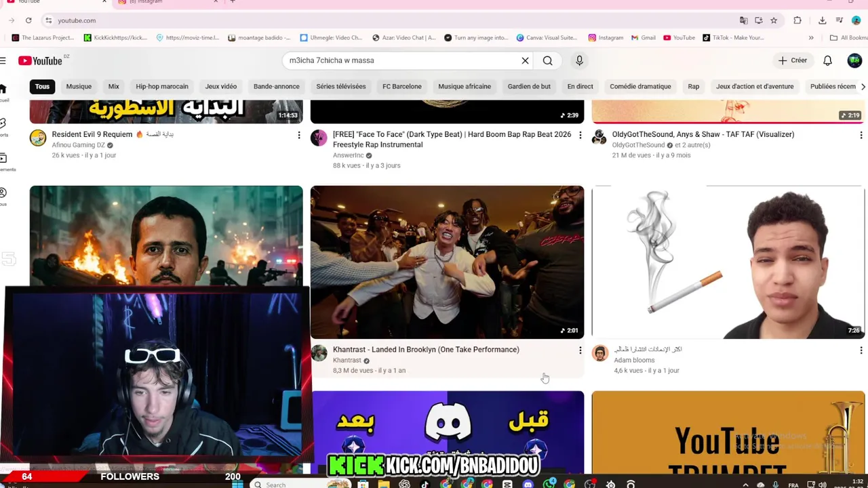Expand hidden bookmarks with the double chevron

(x=811, y=38)
